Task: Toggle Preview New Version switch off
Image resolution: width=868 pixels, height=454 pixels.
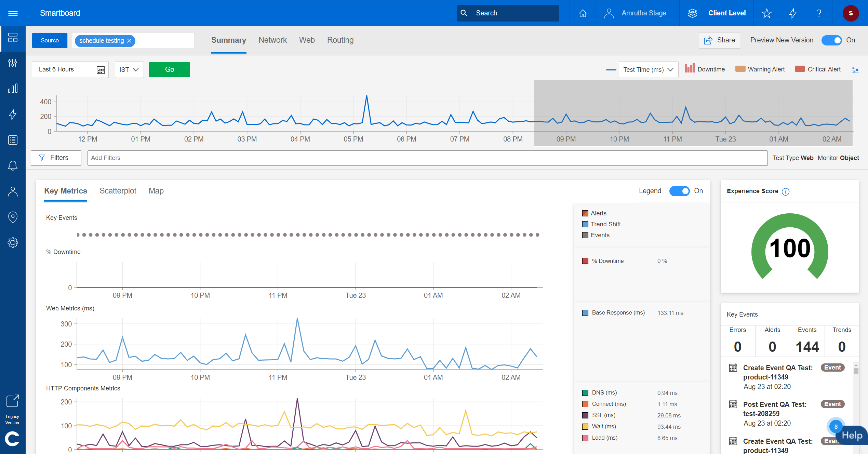Action: [x=831, y=40]
